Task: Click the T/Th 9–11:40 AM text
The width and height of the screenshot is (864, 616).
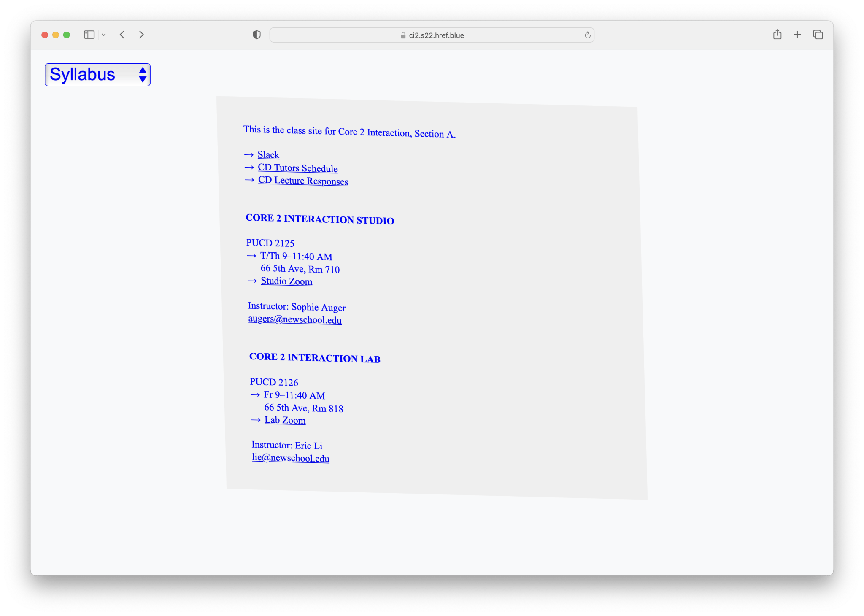Action: click(x=296, y=256)
